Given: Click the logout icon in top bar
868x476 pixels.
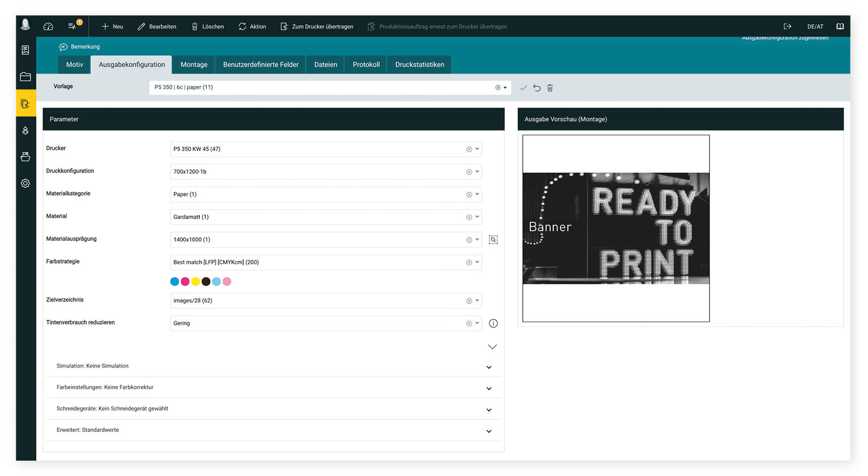Looking at the screenshot, I should point(787,26).
